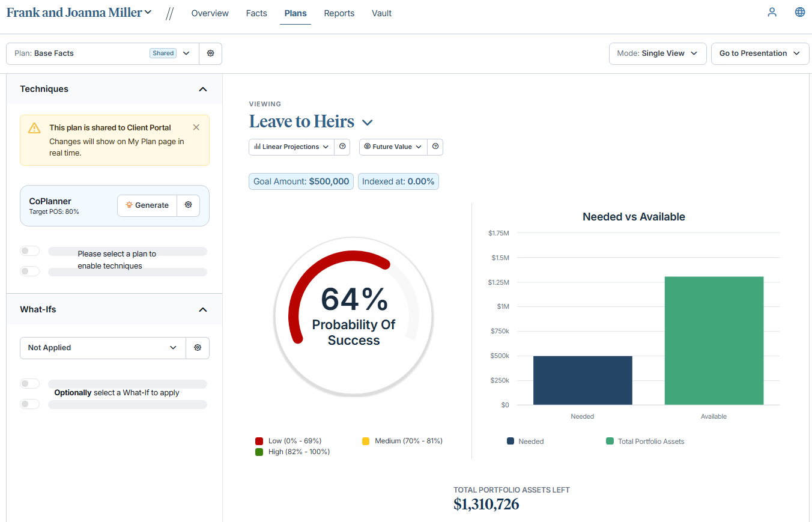Image resolution: width=812 pixels, height=522 pixels.
Task: Open the Not Applied What-If dropdown
Action: tap(103, 348)
